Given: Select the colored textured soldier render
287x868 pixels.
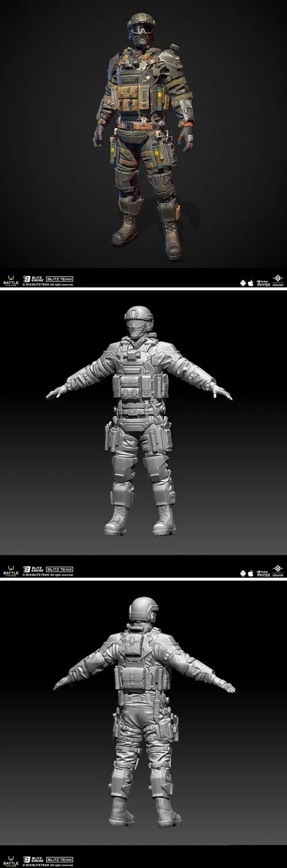Looking at the screenshot, I should click(143, 134).
